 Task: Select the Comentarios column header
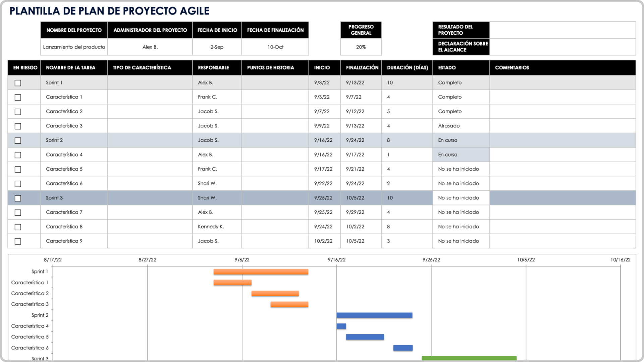[562, 68]
